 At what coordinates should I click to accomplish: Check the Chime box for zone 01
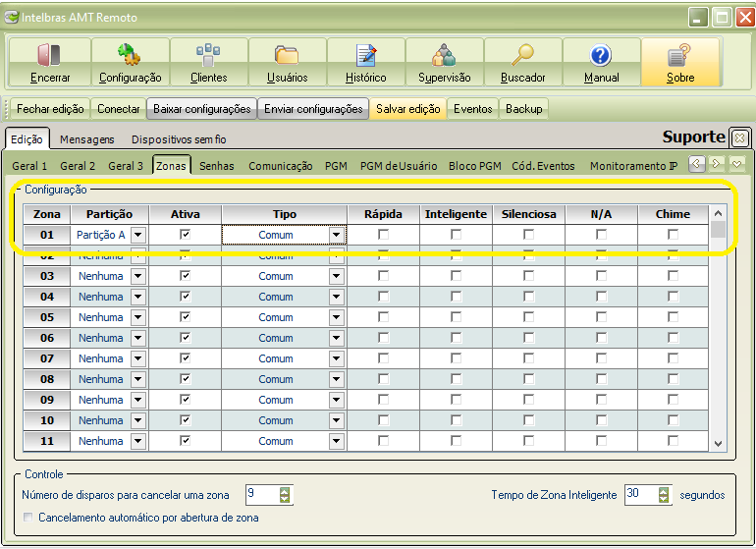673,235
